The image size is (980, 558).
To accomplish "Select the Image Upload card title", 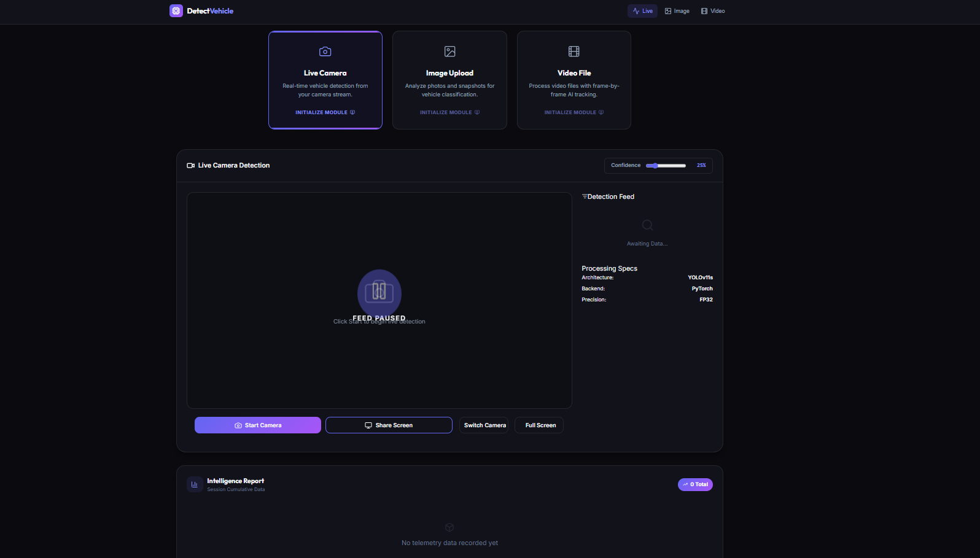I will click(x=450, y=73).
